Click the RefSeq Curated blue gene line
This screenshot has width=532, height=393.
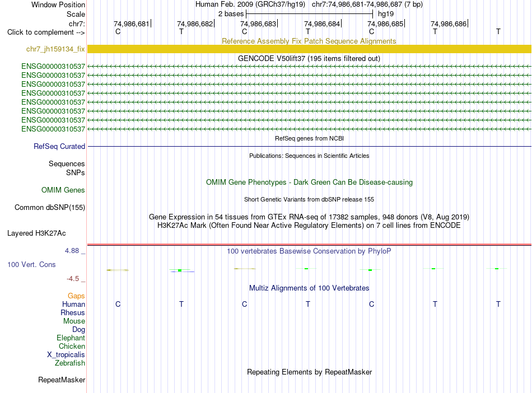tap(309, 147)
